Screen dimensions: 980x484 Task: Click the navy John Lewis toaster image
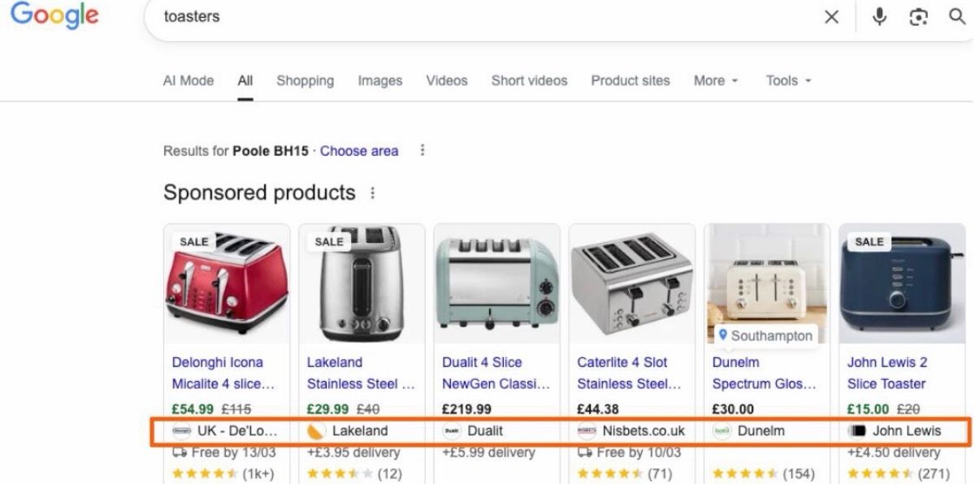pos(901,284)
